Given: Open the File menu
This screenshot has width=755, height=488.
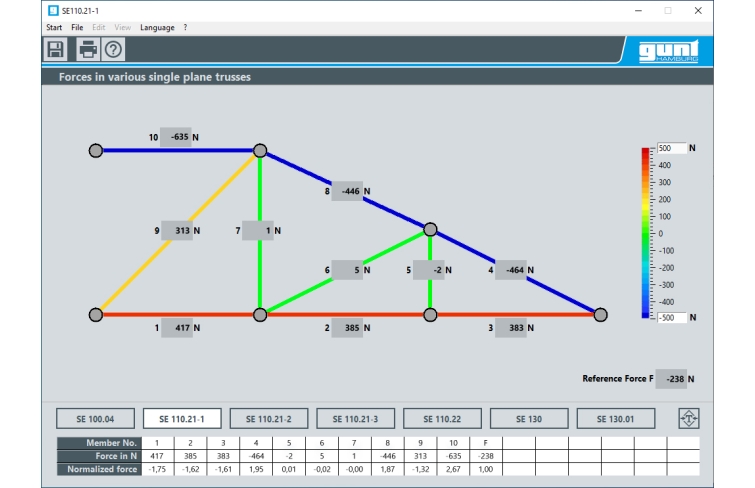Looking at the screenshot, I should [x=77, y=27].
